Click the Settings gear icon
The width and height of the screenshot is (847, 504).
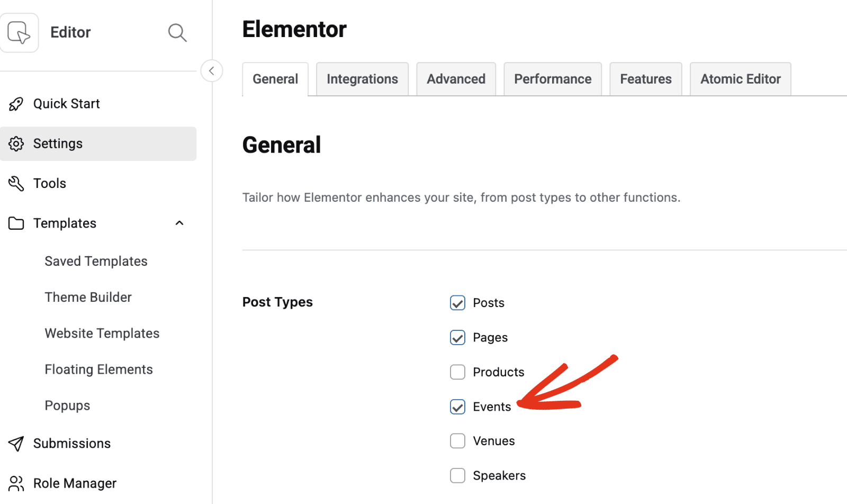(x=16, y=143)
